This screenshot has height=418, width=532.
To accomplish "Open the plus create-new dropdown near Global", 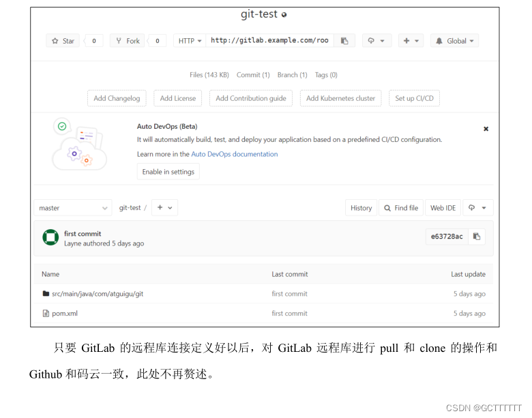I will click(x=411, y=41).
